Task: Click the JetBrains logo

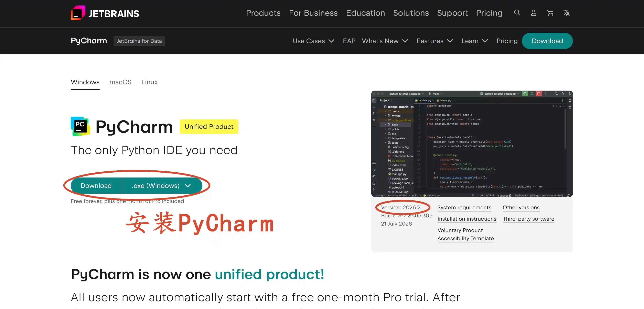Action: pyautogui.click(x=105, y=13)
